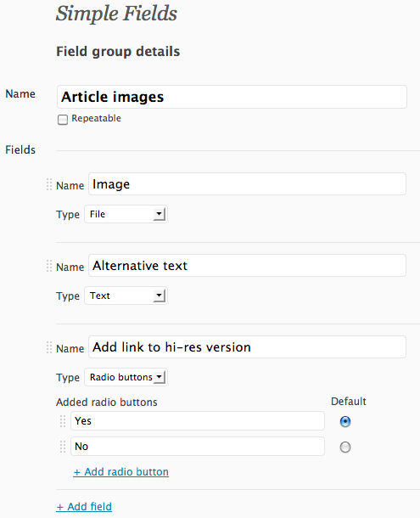Click drag handle next to Yes option
The image size is (420, 518).
pyautogui.click(x=63, y=421)
